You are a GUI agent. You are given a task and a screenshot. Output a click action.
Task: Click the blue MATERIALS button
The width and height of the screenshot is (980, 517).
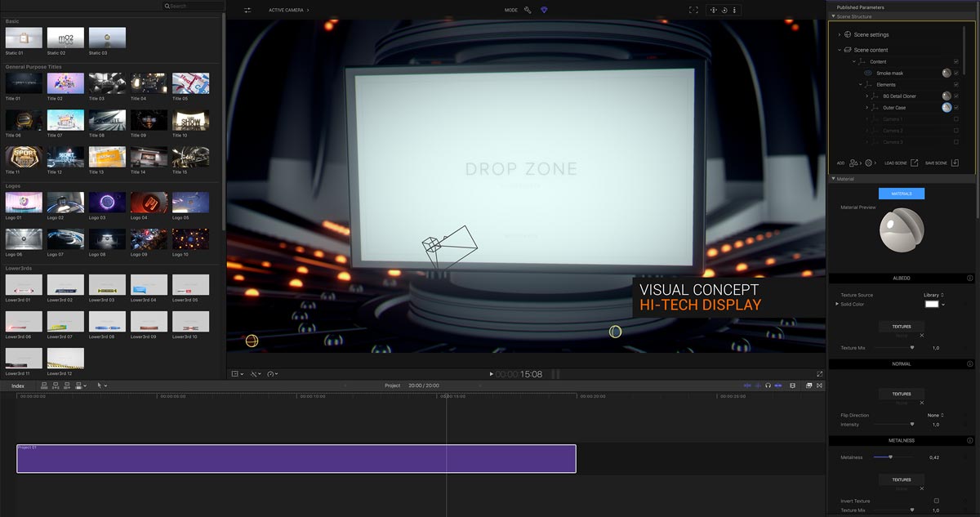point(902,194)
